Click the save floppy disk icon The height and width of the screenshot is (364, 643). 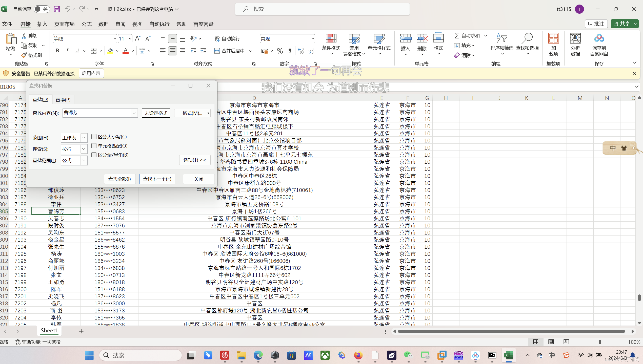pos(56,9)
